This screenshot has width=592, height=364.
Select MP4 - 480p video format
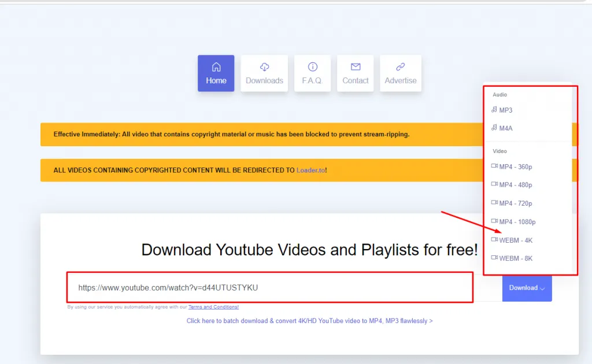(x=515, y=185)
